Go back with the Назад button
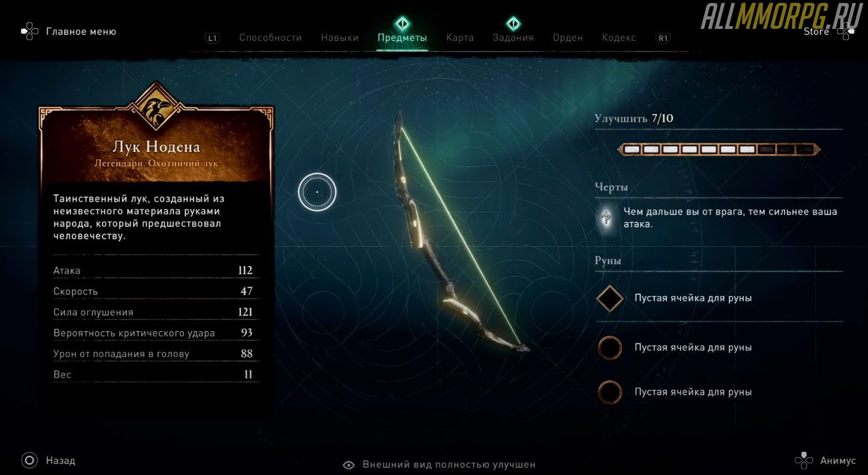 (49, 460)
